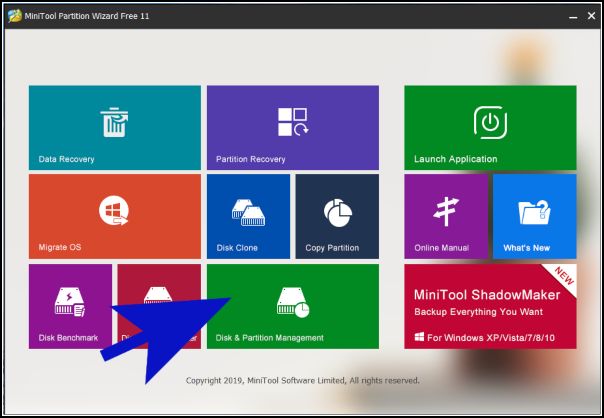Click the MiniTool app logo in title bar
604x418 pixels.
click(15, 16)
